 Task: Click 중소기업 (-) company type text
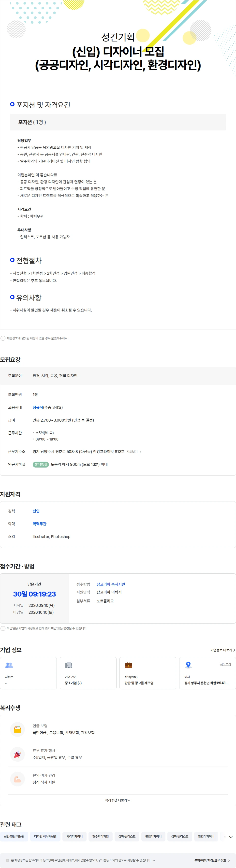(x=73, y=683)
